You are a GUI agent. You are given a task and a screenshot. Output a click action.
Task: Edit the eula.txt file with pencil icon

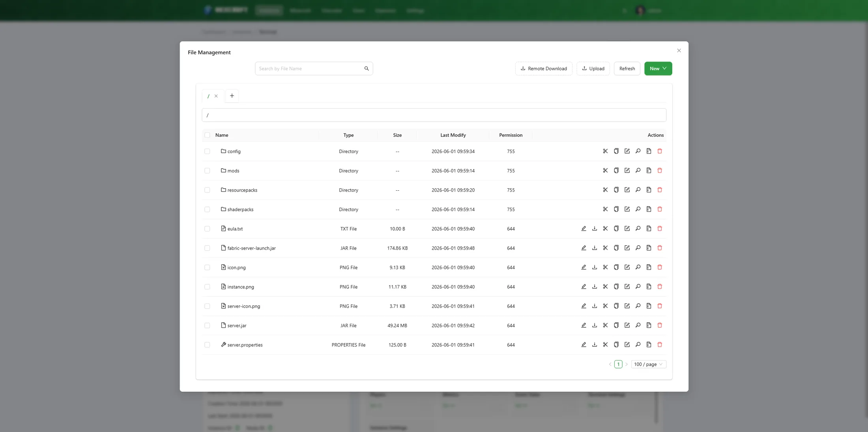[x=584, y=229]
